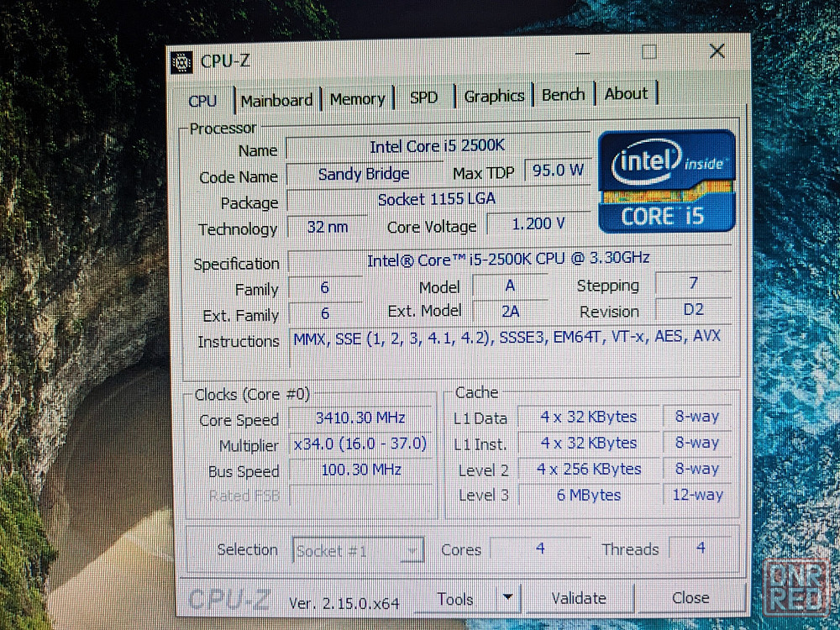Switch to the Memory tab
Screen dimensions: 840x630
(357, 99)
